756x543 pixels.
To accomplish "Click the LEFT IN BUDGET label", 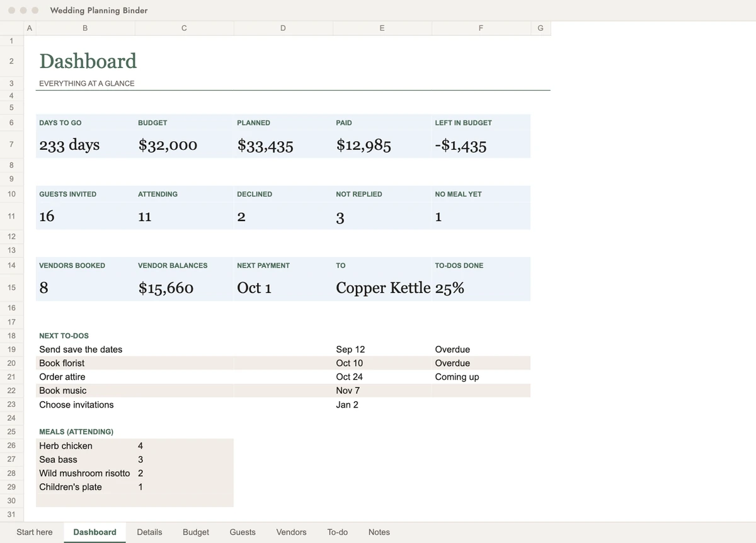I will click(x=463, y=123).
